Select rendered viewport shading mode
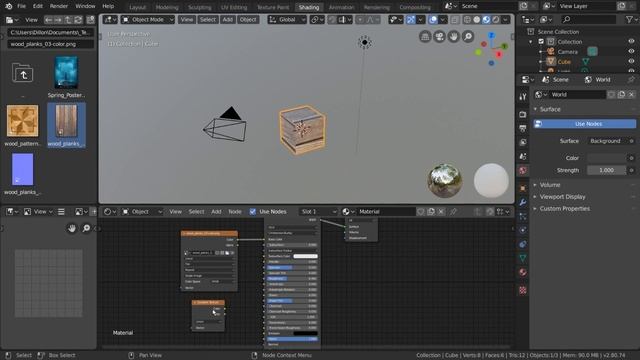The width and height of the screenshot is (640, 360). 496,20
